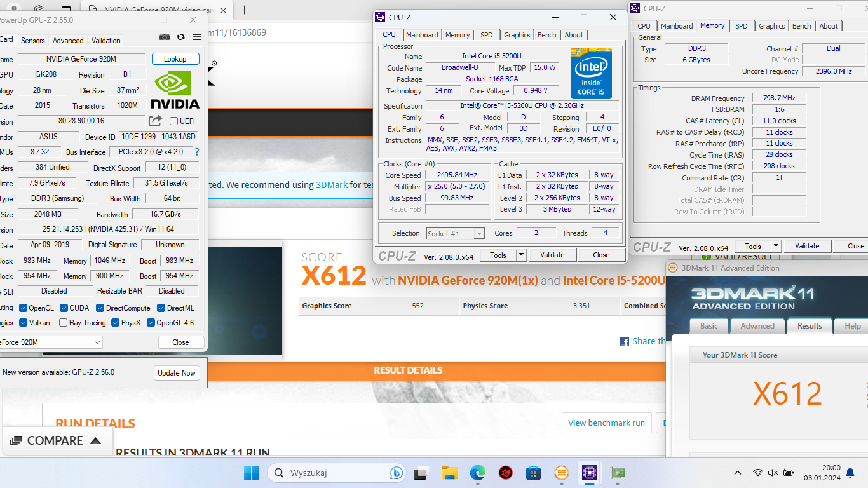Switch to the orange 3DMark taskbar icon
The height and width of the screenshot is (488, 868).
(561, 473)
